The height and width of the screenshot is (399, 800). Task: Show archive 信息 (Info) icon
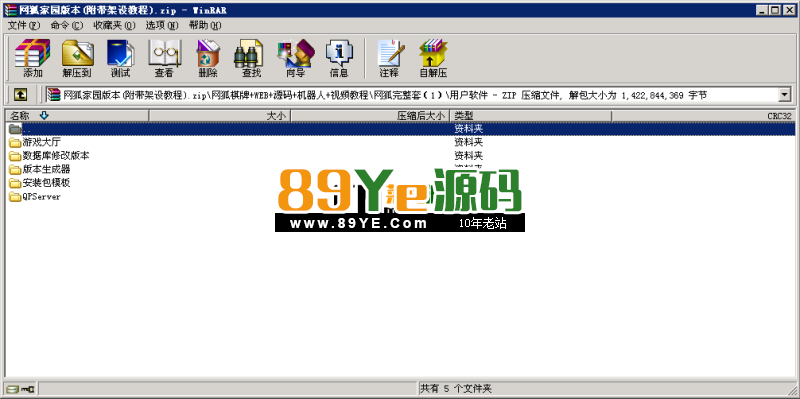pyautogui.click(x=339, y=58)
